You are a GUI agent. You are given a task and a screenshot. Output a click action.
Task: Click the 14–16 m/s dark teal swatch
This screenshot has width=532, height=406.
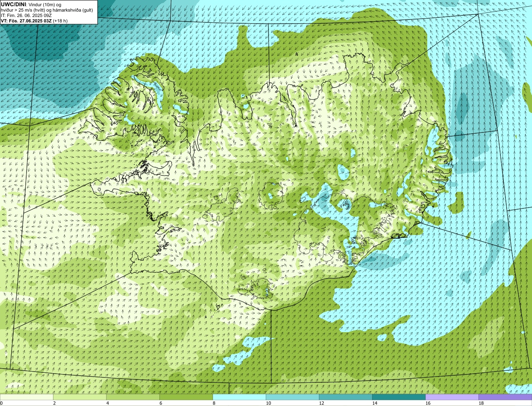coord(399,397)
